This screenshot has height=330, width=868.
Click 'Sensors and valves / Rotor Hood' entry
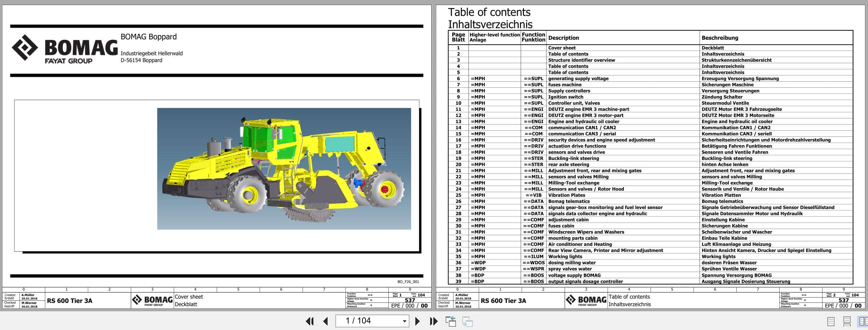pyautogui.click(x=586, y=189)
